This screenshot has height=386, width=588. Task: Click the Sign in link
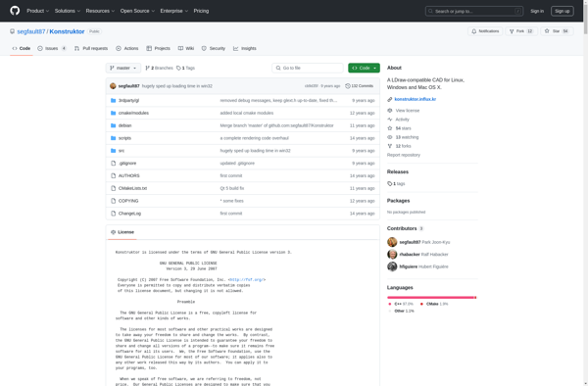point(537,11)
